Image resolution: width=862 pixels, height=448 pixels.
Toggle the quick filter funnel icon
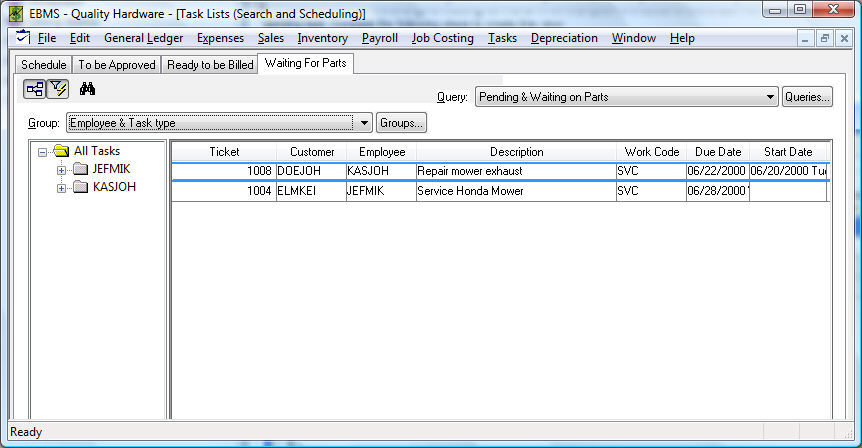(57, 89)
